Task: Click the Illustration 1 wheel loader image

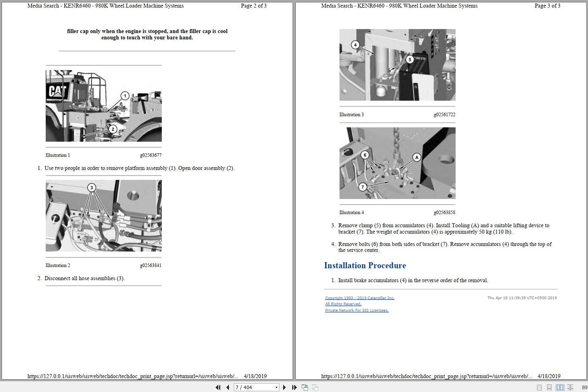Action: [x=103, y=105]
